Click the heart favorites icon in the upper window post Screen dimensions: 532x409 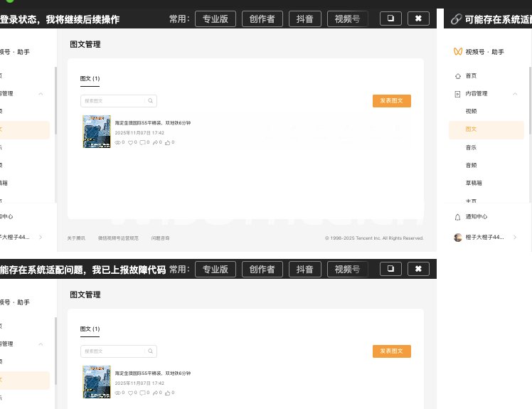130,142
